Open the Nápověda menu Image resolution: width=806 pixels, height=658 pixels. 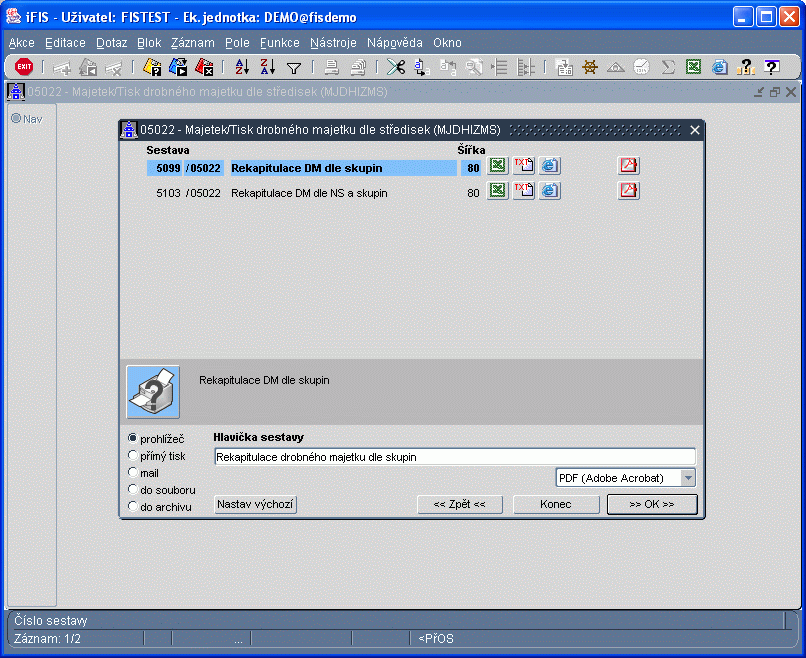pyautogui.click(x=395, y=43)
